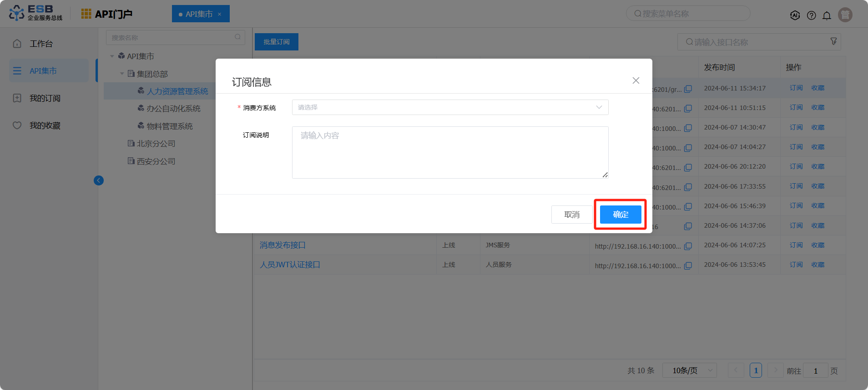Close the 订阅信息 dialog with X
Image resolution: width=868 pixels, height=390 pixels.
coord(636,80)
